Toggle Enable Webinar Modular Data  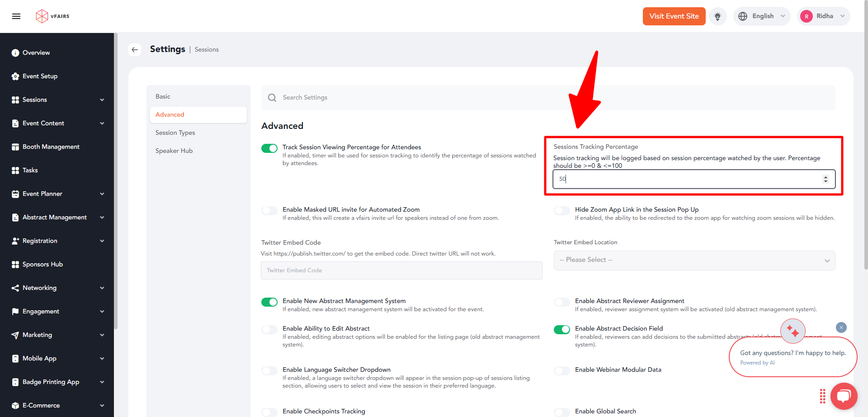coord(562,371)
